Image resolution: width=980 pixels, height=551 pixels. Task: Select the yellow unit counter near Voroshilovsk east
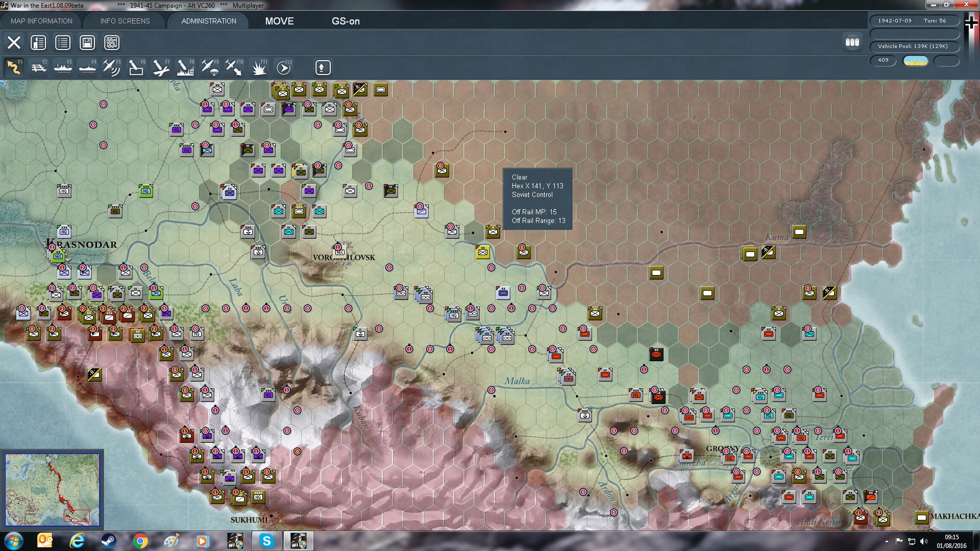click(x=482, y=252)
